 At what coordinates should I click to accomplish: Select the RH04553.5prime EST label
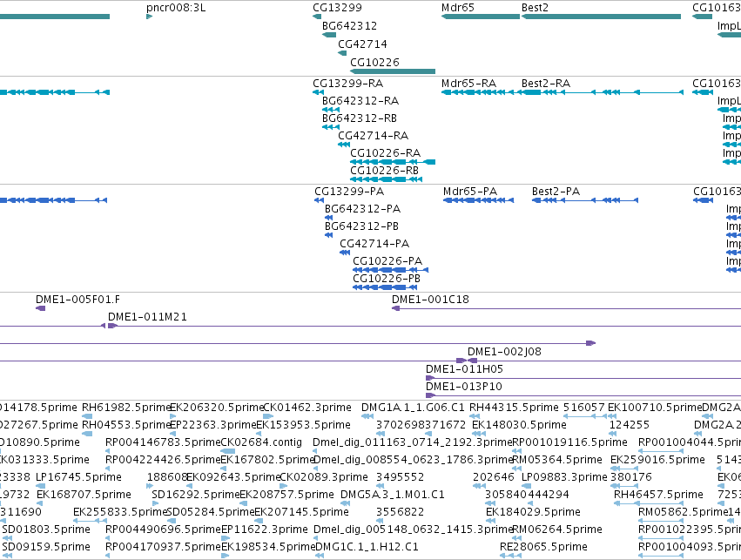coord(125,425)
